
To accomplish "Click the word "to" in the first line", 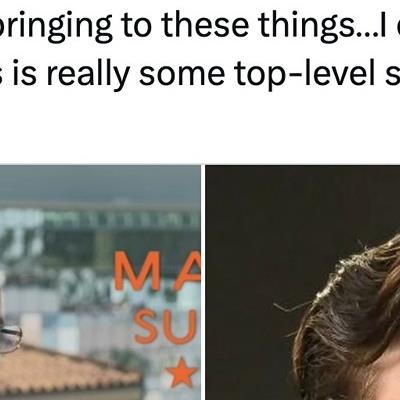I will click(x=137, y=26).
